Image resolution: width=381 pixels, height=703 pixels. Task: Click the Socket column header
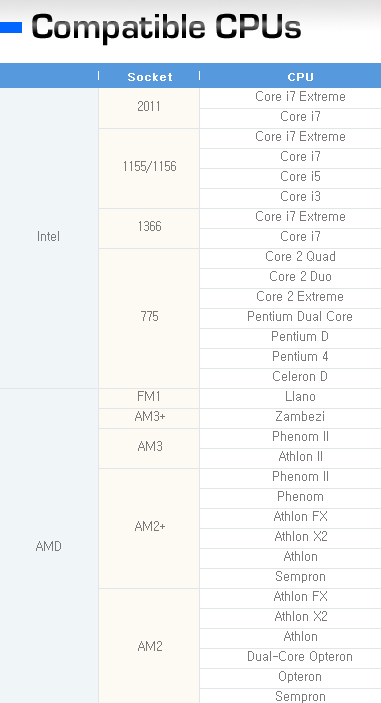click(x=150, y=77)
